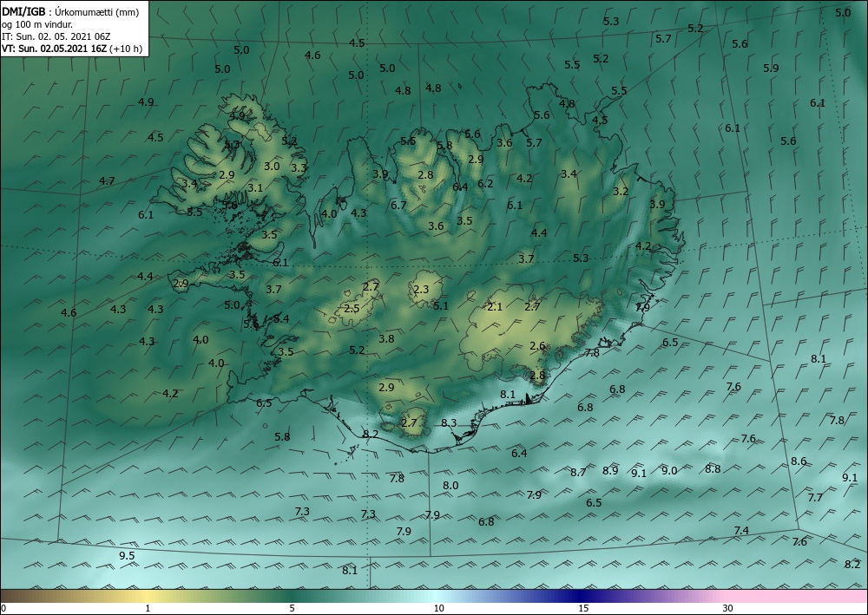Click the 6.2 value on the map
Screen dimensions: 868x615
point(485,184)
